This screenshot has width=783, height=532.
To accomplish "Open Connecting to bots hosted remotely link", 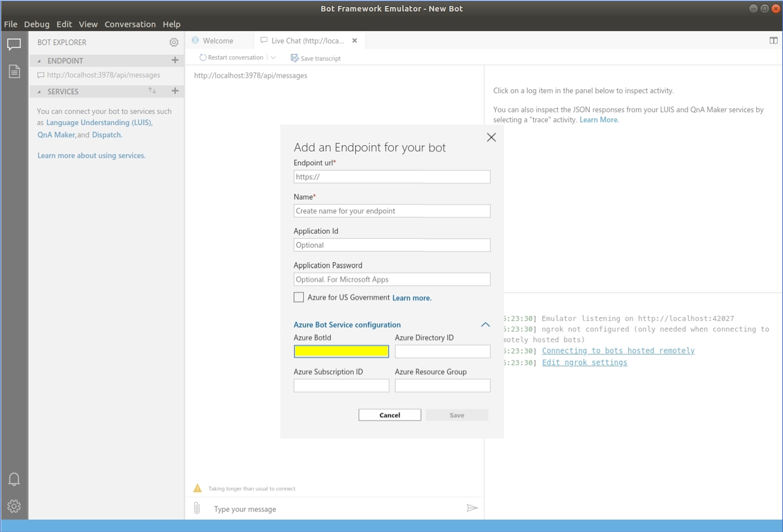I will 618,351.
